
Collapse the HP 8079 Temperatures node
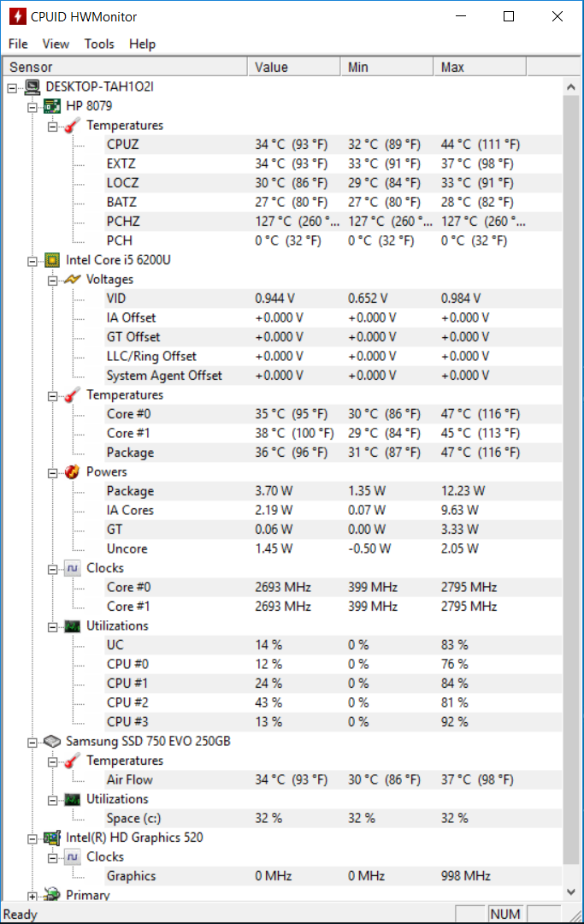click(x=52, y=127)
